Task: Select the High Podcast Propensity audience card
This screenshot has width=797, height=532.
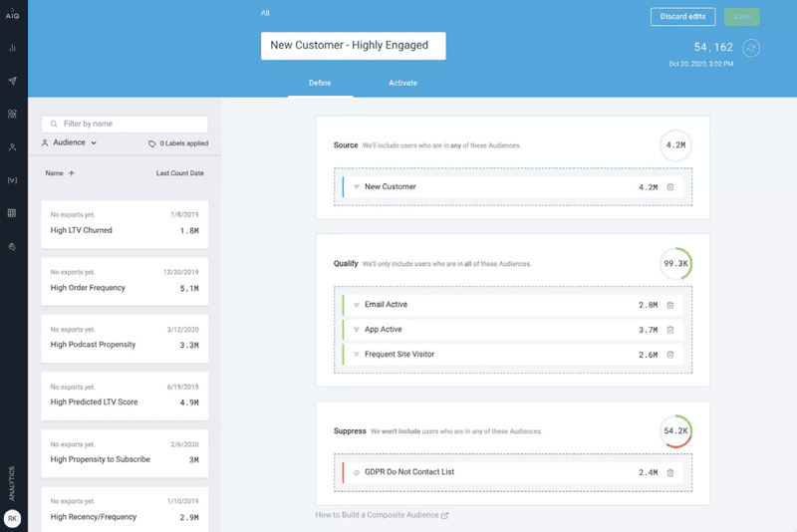Action: click(126, 339)
